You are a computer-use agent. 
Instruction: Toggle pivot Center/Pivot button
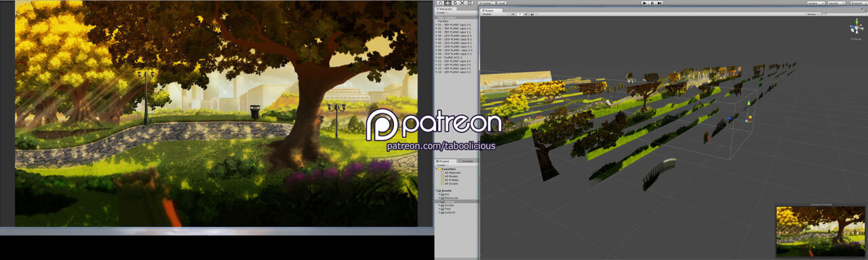tap(485, 3)
